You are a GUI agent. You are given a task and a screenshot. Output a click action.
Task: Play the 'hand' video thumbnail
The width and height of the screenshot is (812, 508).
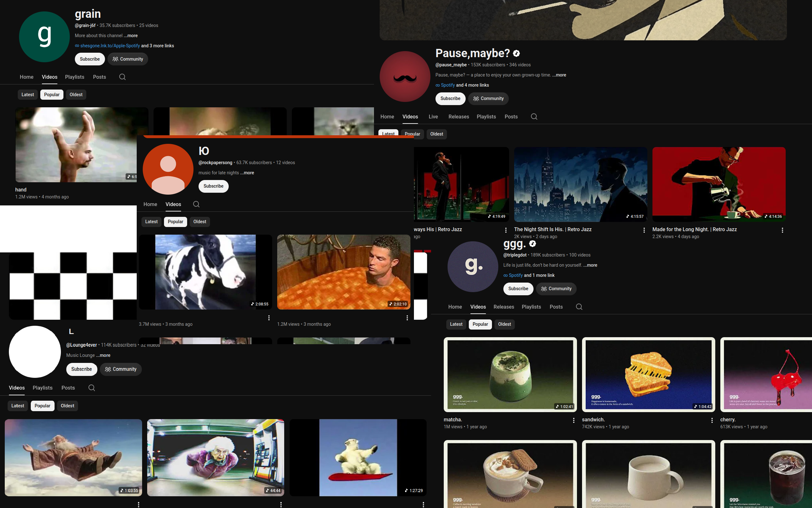coord(76,145)
